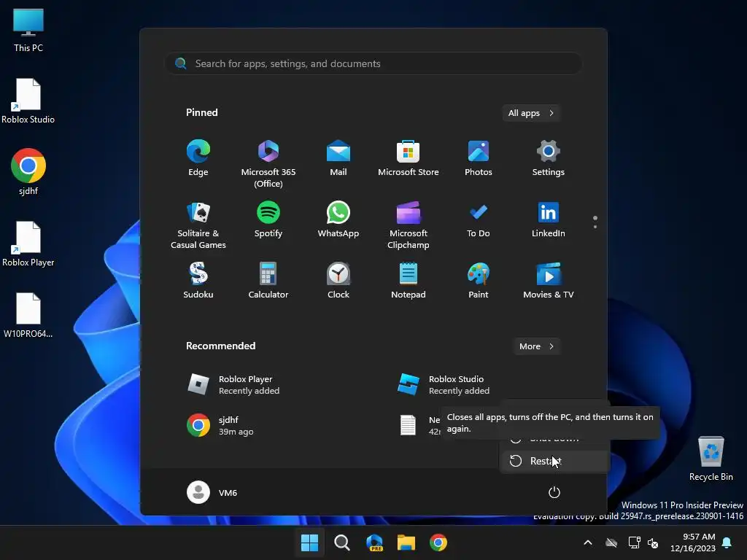This screenshot has height=560, width=747.
Task: Open the clock showing 9:57 AM
Action: (x=693, y=542)
